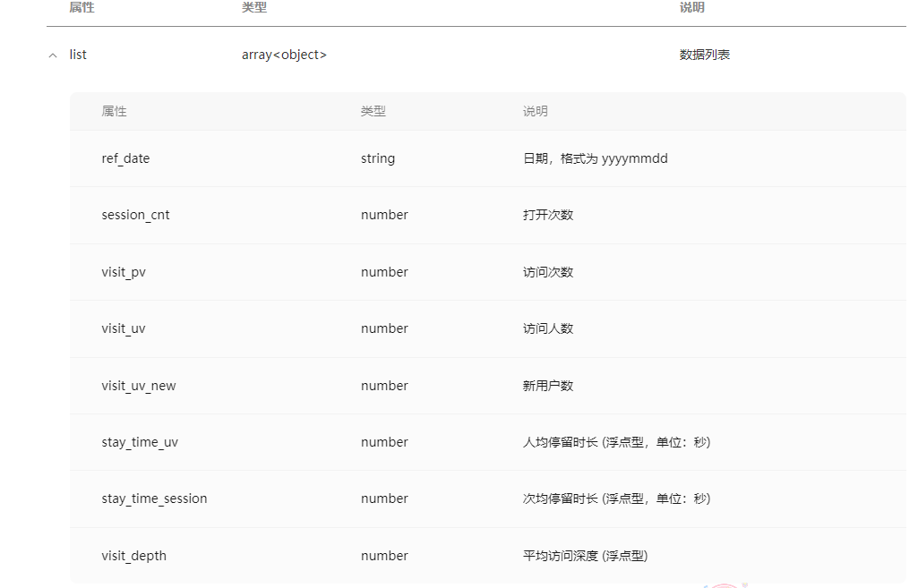The image size is (918, 588).
Task: Click 'number' type in visit_uv row
Action: pyautogui.click(x=384, y=328)
